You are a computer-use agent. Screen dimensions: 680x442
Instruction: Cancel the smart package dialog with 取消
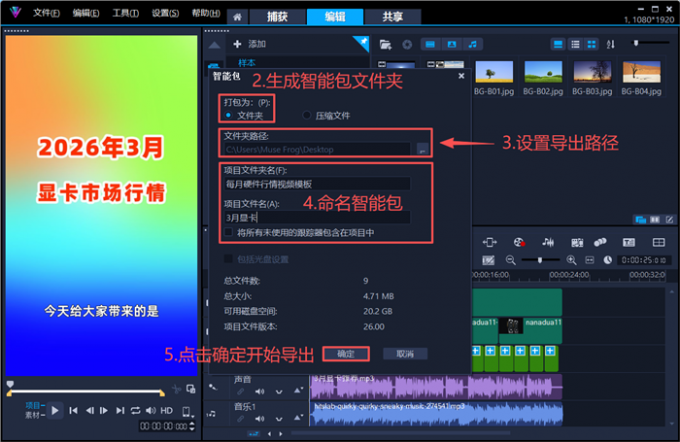pos(405,354)
